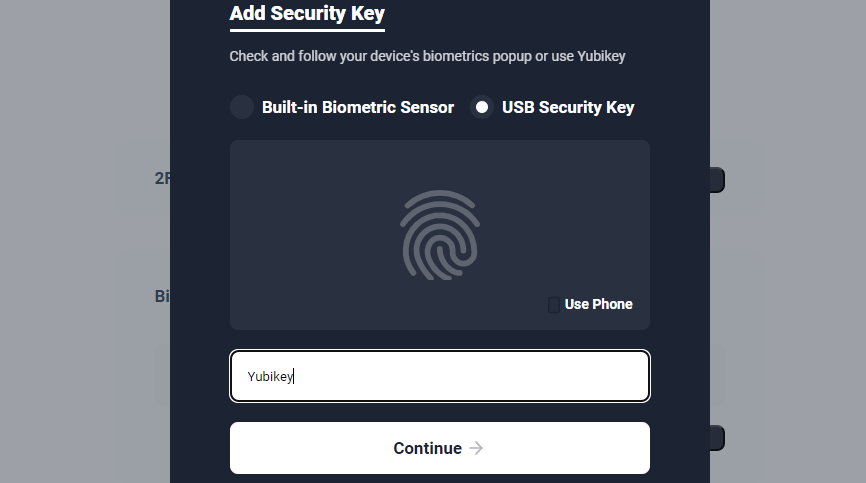Screen dimensions: 866x483
Task: Click the "USB Security Key" text label
Action: (568, 107)
